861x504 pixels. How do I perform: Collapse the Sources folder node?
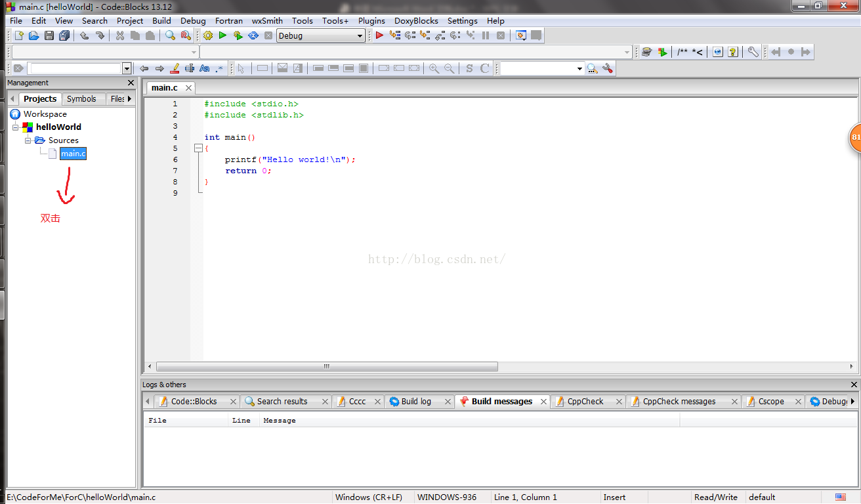click(28, 140)
